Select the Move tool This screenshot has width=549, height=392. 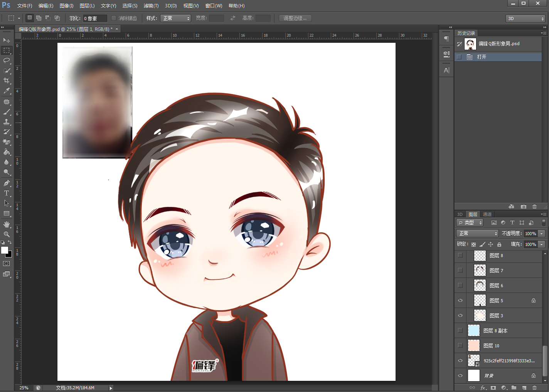point(7,40)
